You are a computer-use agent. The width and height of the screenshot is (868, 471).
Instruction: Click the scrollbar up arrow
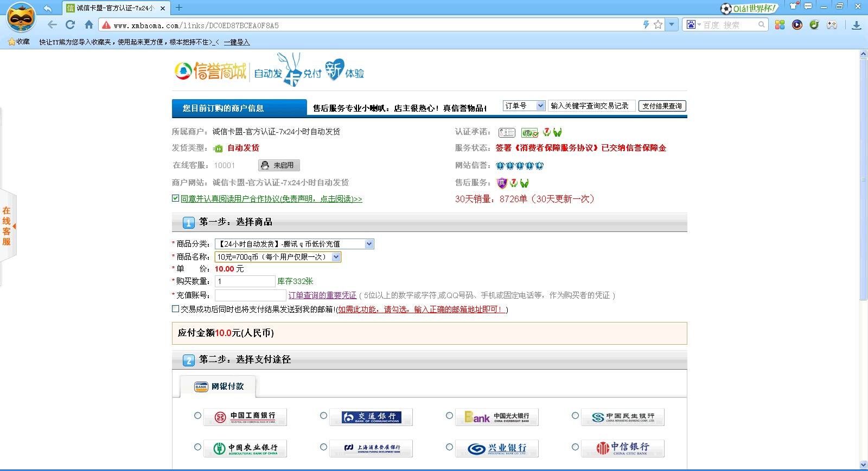coord(863,54)
